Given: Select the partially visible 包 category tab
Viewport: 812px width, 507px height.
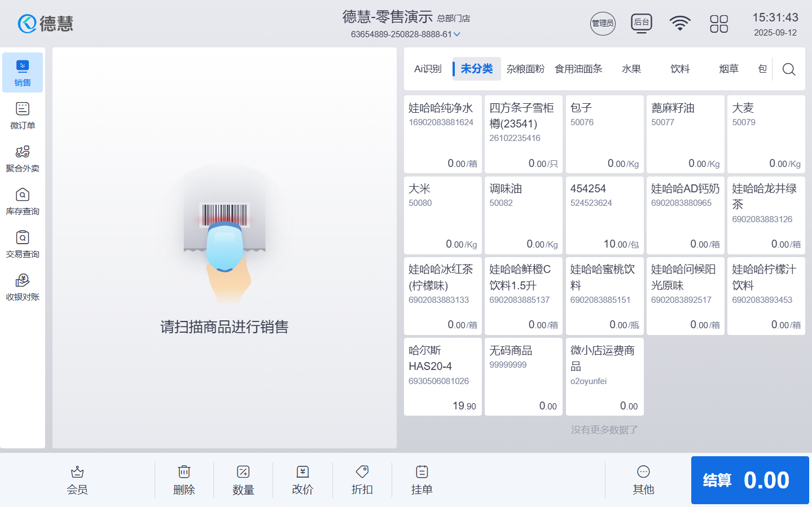Looking at the screenshot, I should (x=762, y=69).
